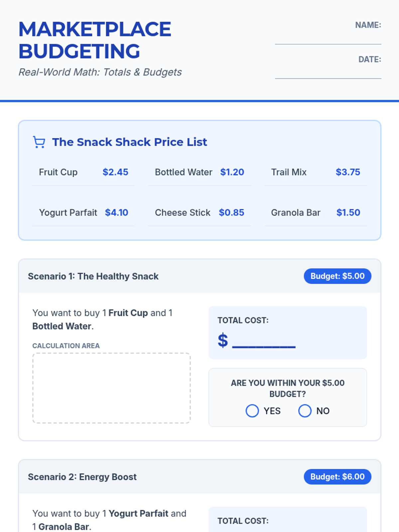Click the Granola Bar price $1.50

[x=348, y=213]
